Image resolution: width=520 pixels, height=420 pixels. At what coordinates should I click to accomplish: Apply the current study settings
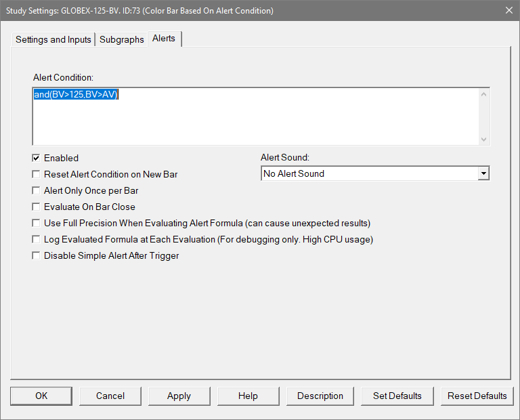[x=179, y=396]
